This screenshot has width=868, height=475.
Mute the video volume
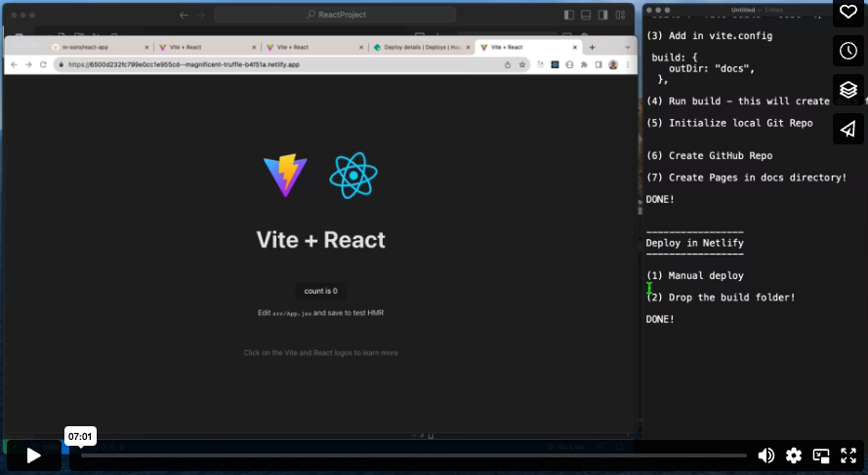tap(766, 455)
